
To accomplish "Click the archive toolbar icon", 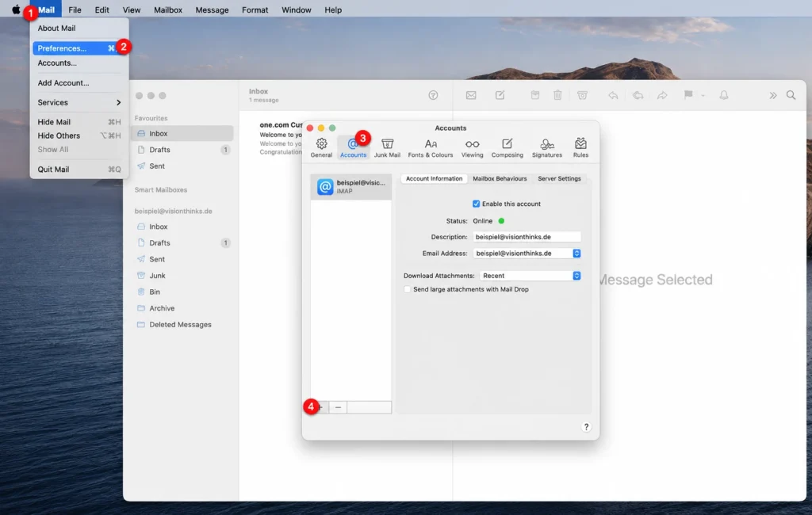I will pyautogui.click(x=535, y=95).
